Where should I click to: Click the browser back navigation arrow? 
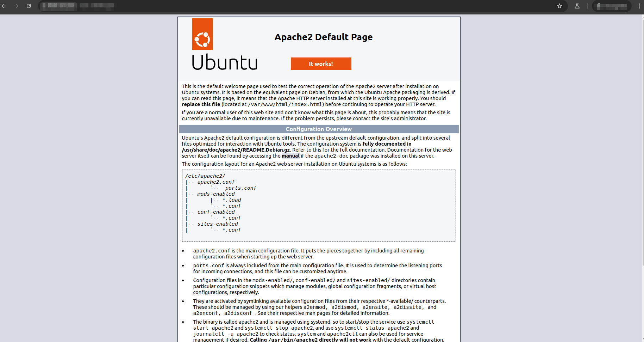pyautogui.click(x=5, y=6)
